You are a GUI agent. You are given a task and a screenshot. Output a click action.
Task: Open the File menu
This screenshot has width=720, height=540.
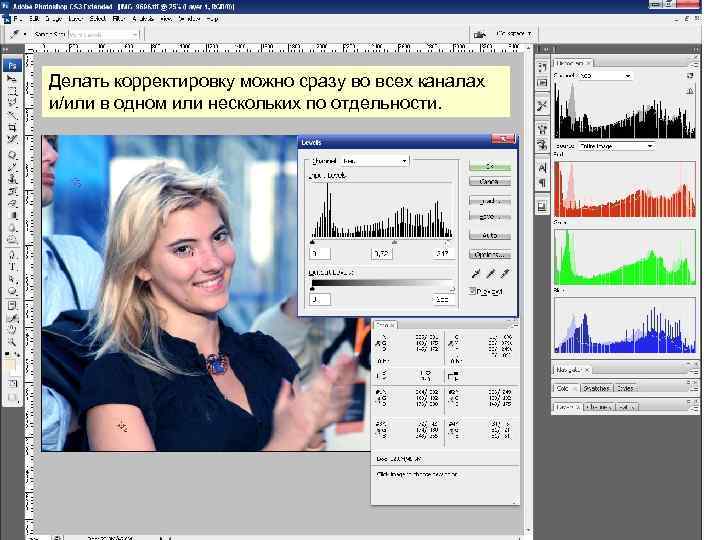pyautogui.click(x=18, y=19)
